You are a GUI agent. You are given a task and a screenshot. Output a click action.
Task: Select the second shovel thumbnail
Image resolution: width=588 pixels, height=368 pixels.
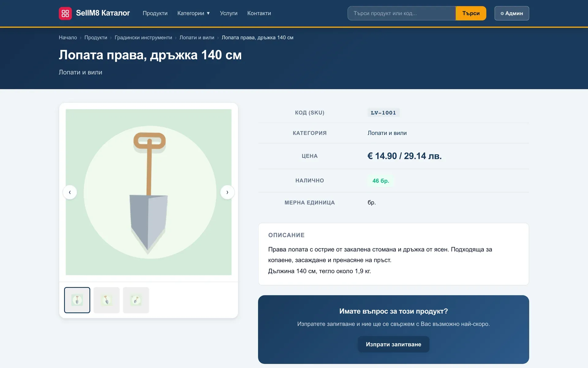point(107,300)
